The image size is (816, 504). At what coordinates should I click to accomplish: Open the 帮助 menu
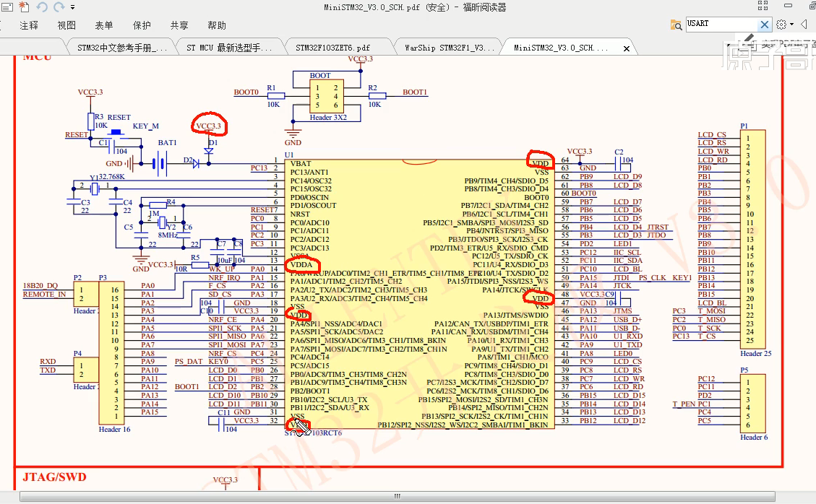click(x=217, y=25)
